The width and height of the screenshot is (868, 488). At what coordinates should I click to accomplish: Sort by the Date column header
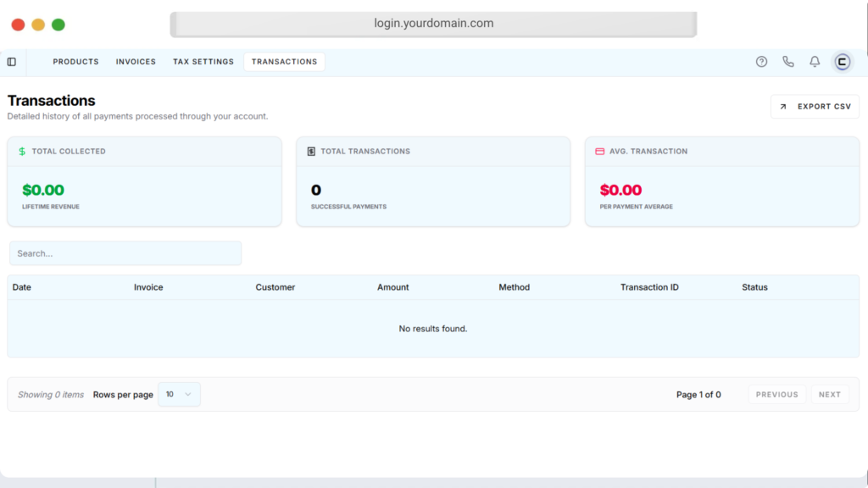[22, 287]
